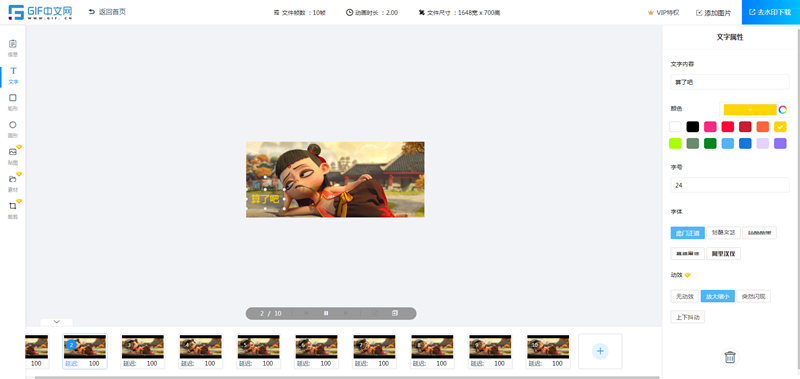Choose the 圆形 circle tool
This screenshot has height=379, width=800.
(x=13, y=129)
